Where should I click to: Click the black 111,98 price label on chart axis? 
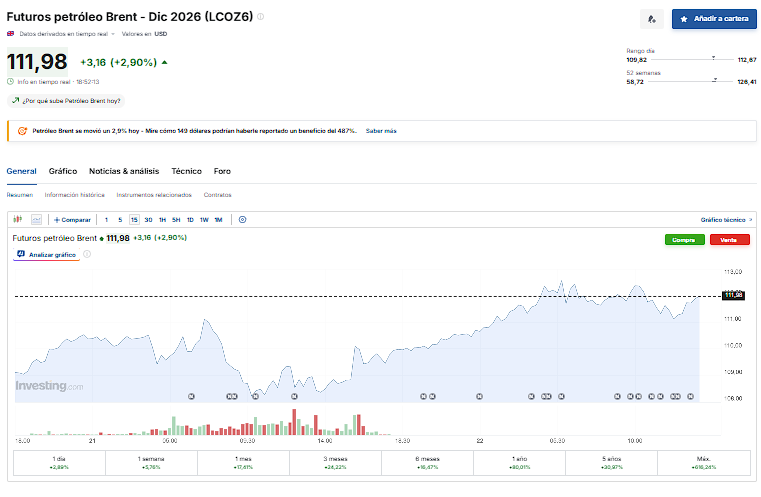point(733,295)
